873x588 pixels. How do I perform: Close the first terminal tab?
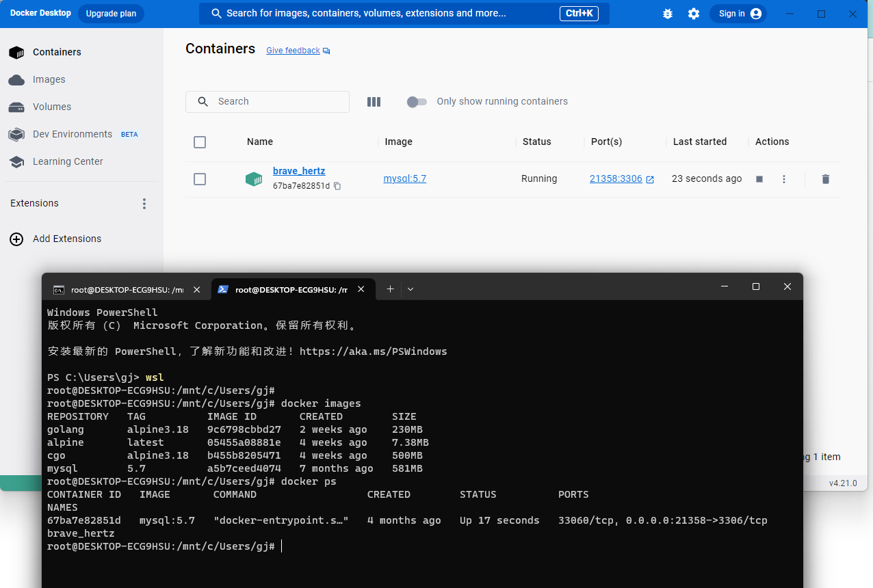click(197, 289)
